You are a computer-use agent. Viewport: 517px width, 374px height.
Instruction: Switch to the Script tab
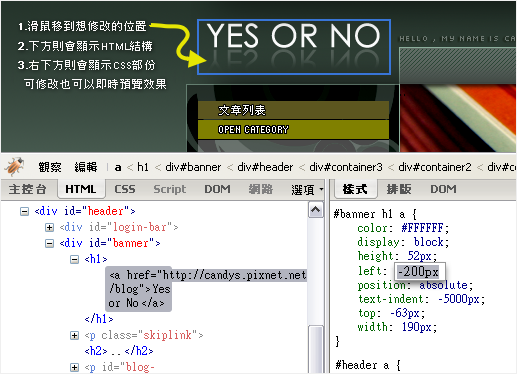point(170,189)
